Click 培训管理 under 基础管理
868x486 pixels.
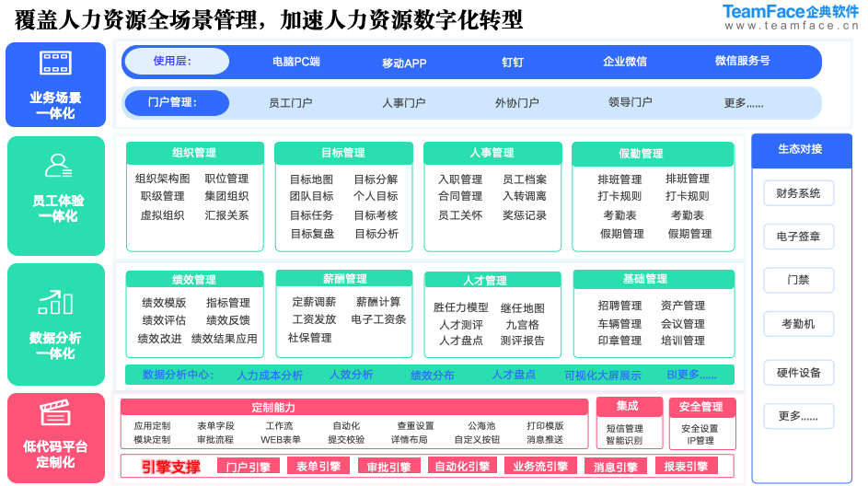tap(683, 341)
